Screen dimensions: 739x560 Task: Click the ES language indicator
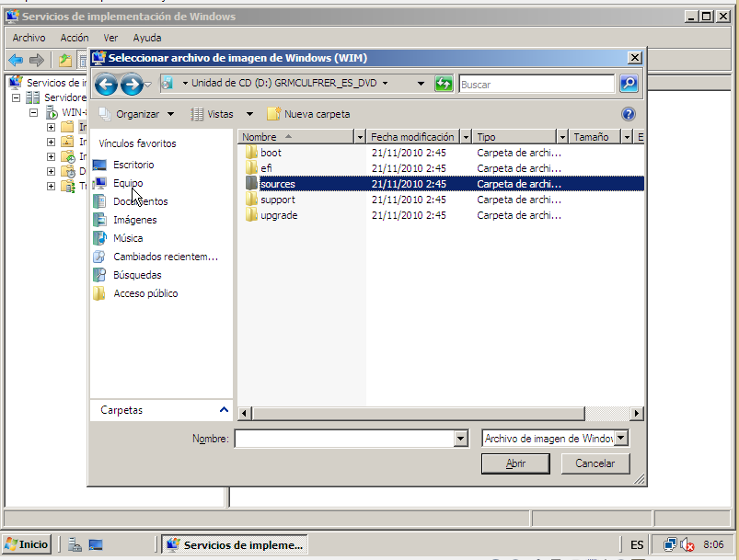point(637,545)
